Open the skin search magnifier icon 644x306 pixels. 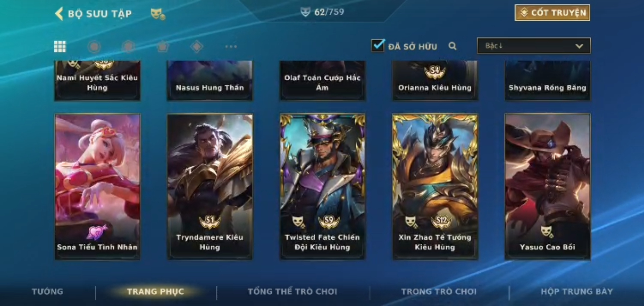point(452,46)
